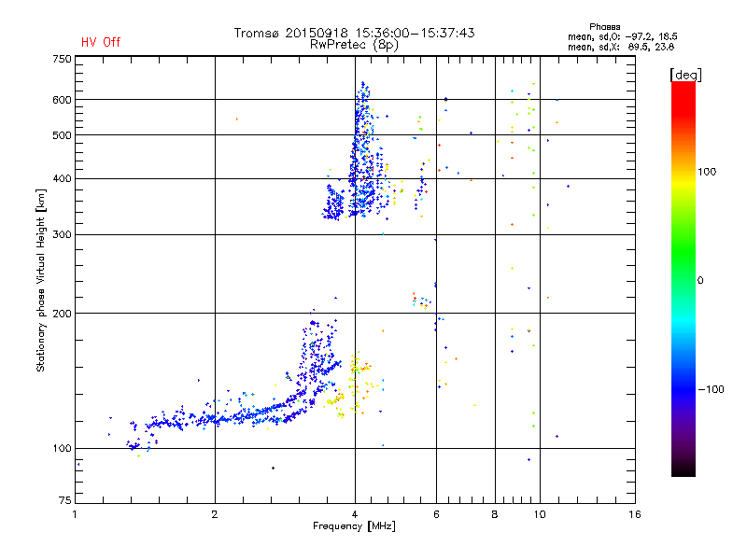Click the '4' frequency axis label
The width and height of the screenshot is (747, 560).
coord(355,514)
